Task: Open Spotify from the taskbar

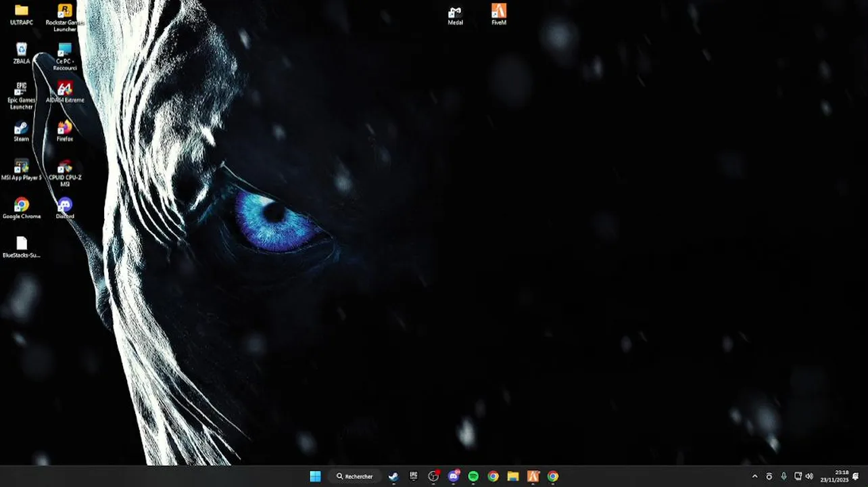Action: coord(473,476)
